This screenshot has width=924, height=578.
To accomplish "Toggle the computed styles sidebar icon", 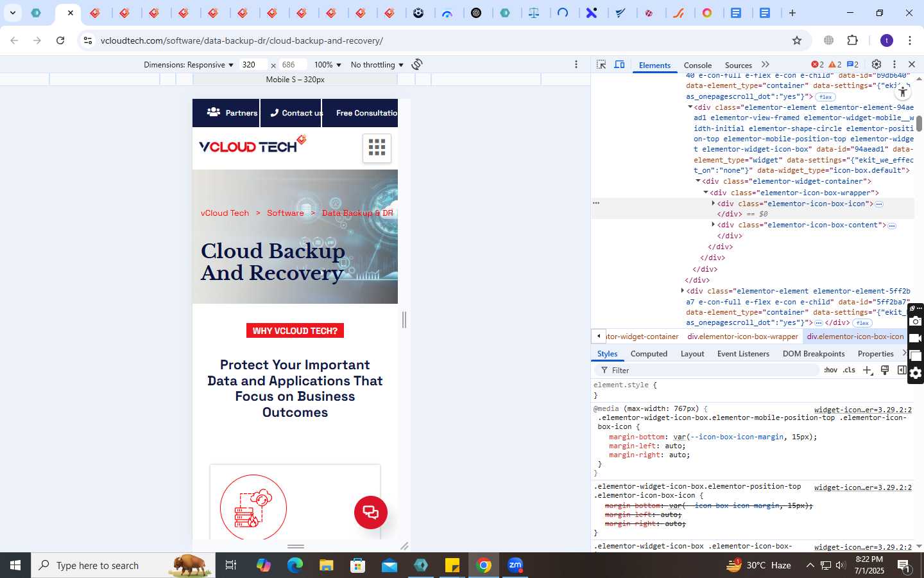I will tap(902, 370).
